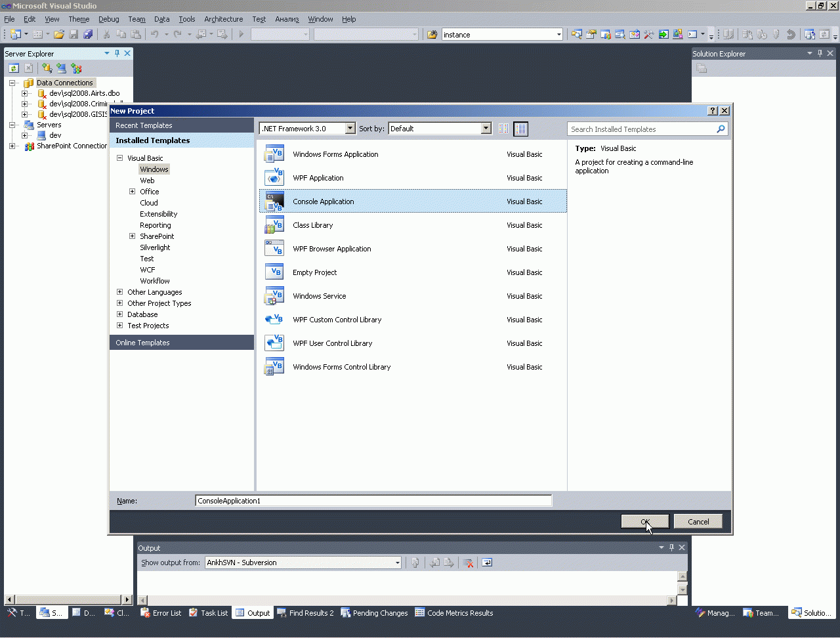The width and height of the screenshot is (840, 638).
Task: Select the Windows Forms Application template icon
Action: point(274,154)
